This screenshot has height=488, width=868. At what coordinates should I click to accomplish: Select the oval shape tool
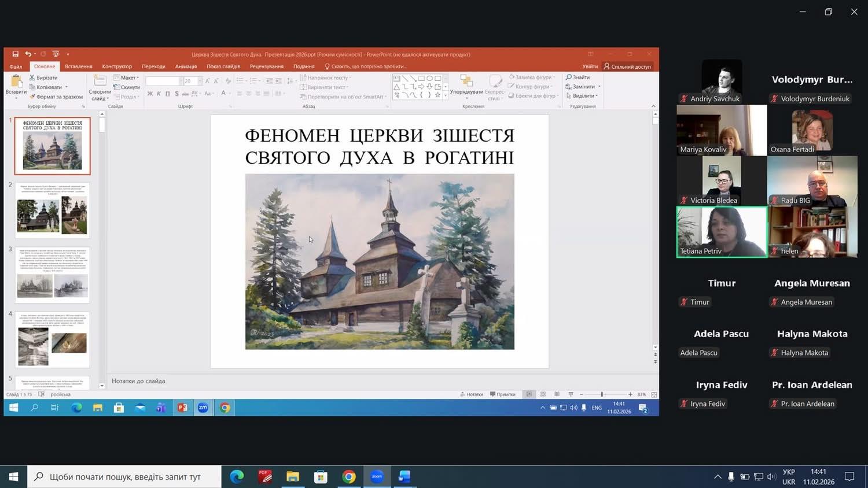pos(430,78)
